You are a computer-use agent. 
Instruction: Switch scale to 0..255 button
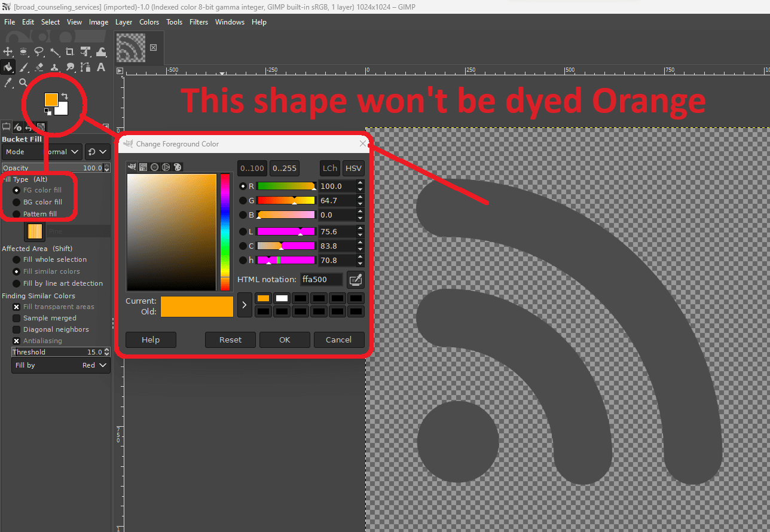pos(285,169)
